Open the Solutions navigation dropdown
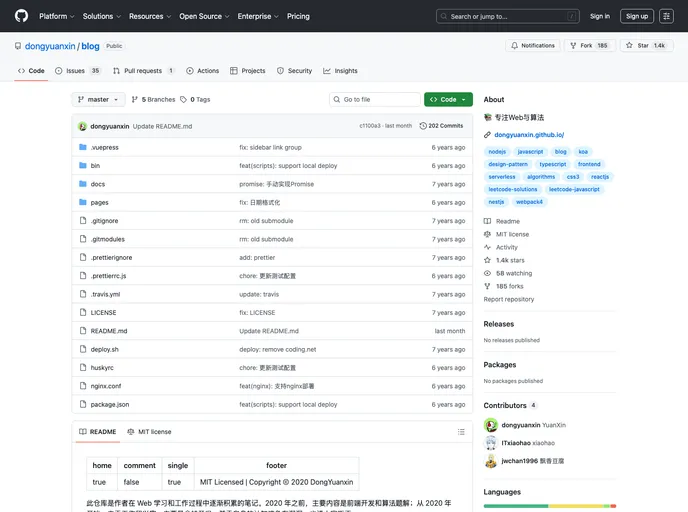Screen dimensions: 688x512 pyautogui.click(x=101, y=16)
